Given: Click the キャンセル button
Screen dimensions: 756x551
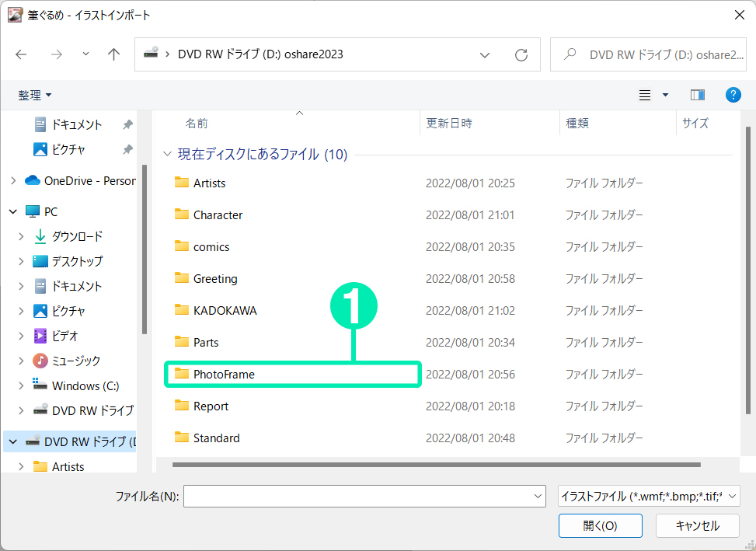Looking at the screenshot, I should (x=697, y=526).
